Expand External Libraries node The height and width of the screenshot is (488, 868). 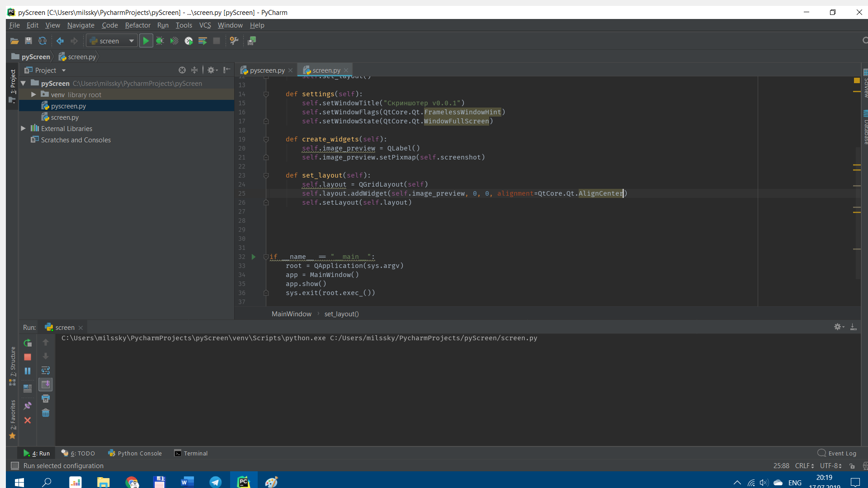pos(23,129)
